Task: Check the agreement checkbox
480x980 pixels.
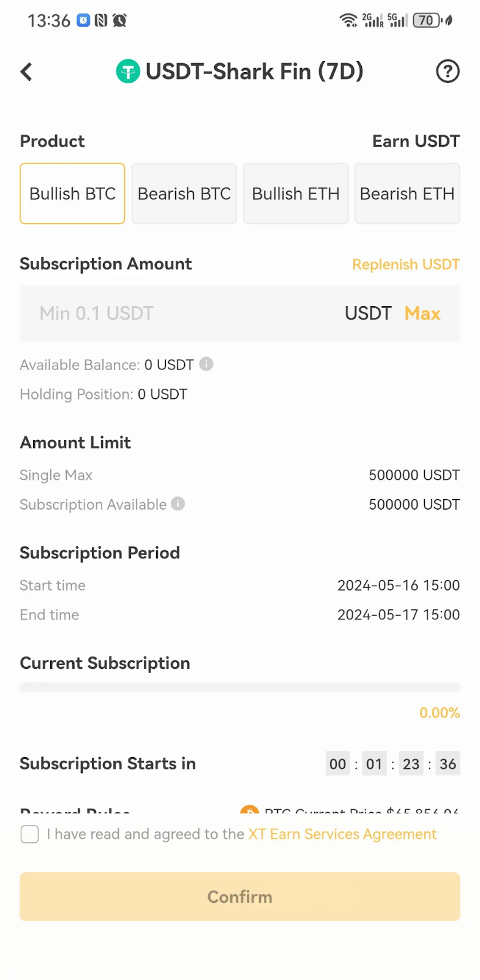Action: 29,834
